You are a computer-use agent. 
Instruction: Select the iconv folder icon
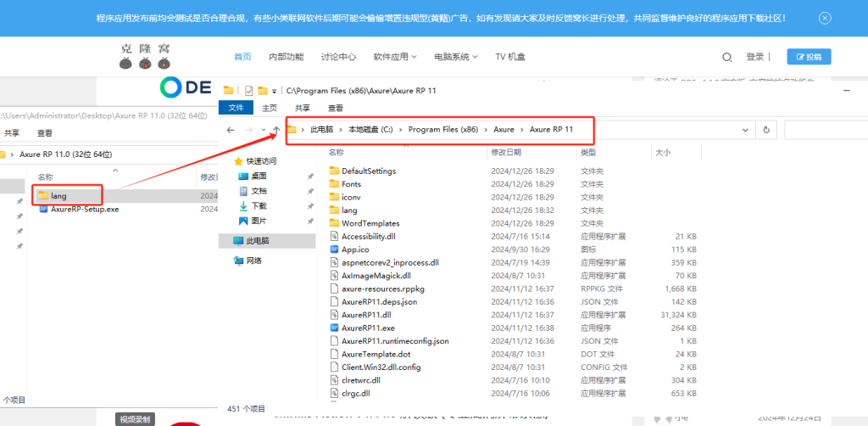(334, 197)
